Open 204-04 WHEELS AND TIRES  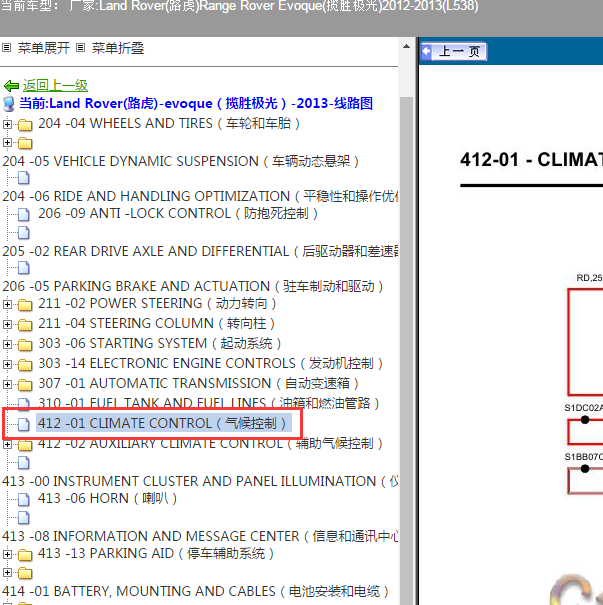click(x=169, y=123)
